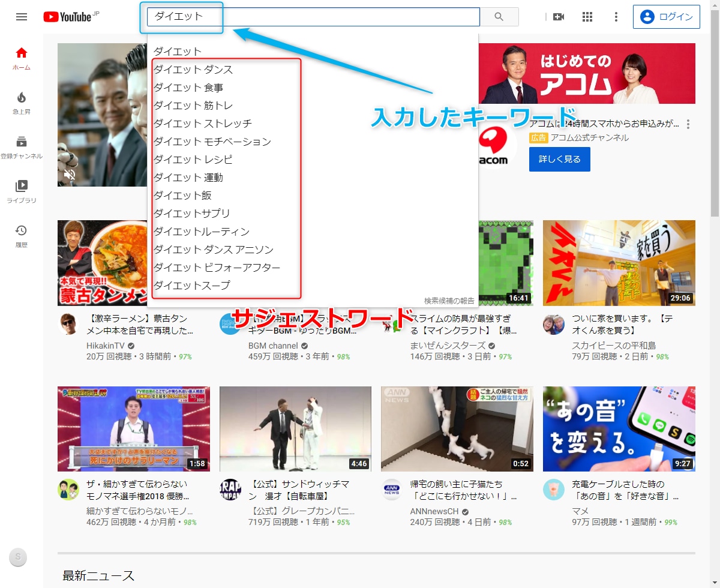Open the 蒙古タンメン ramen video thumbnail

coord(104,263)
